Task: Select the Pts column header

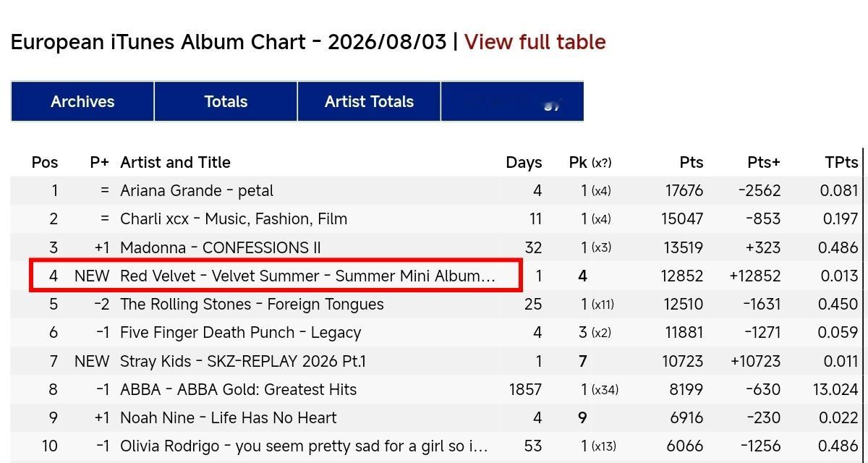Action: point(691,162)
